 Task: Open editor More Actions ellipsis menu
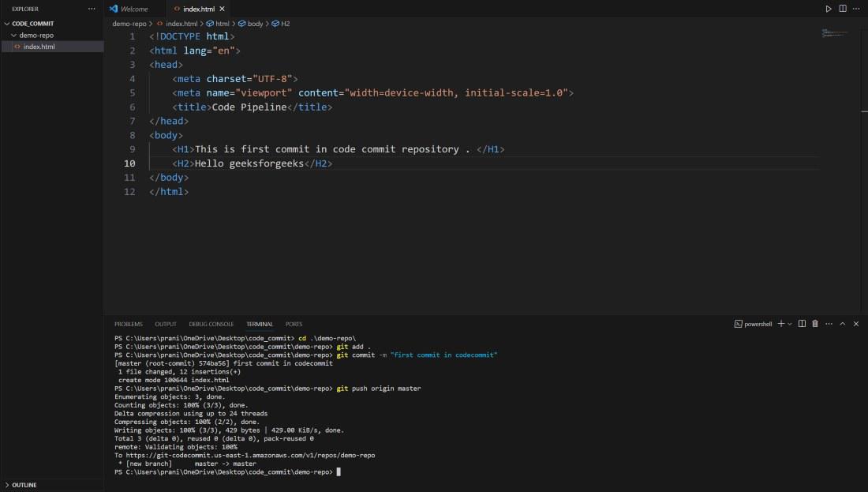[856, 9]
